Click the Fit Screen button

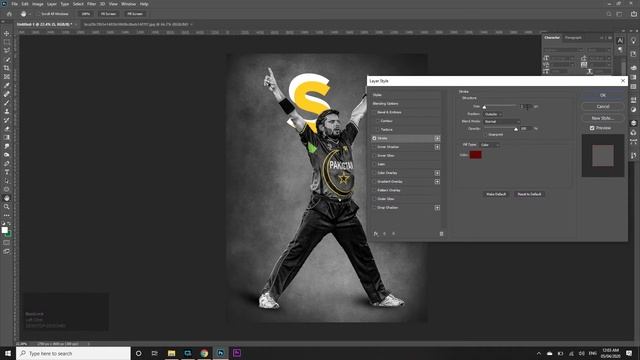[x=109, y=14]
